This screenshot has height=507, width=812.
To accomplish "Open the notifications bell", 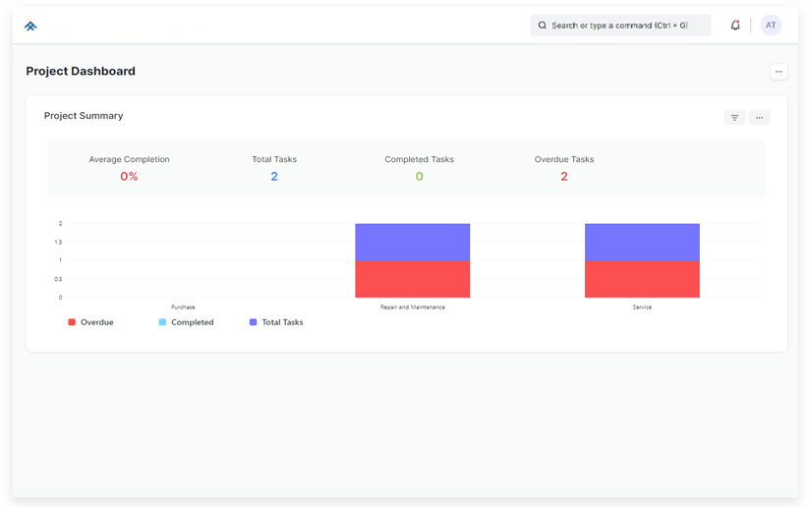I will pos(735,26).
